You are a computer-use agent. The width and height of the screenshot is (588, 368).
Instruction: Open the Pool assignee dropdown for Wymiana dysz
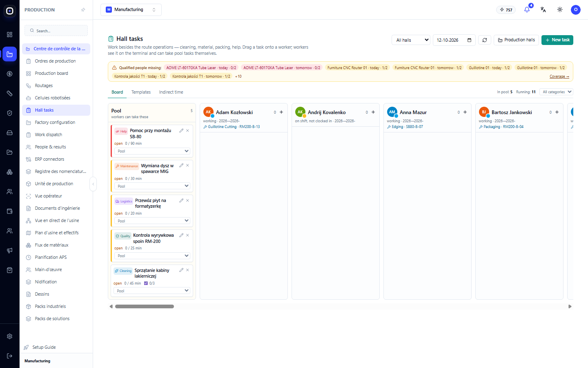click(x=152, y=186)
